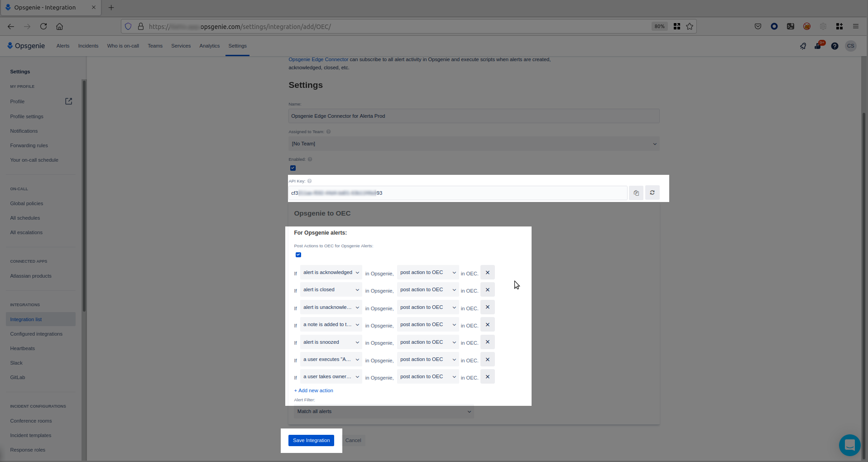The width and height of the screenshot is (868, 462).
Task: Open the 'a user executes' condition dropdown
Action: coord(331,360)
